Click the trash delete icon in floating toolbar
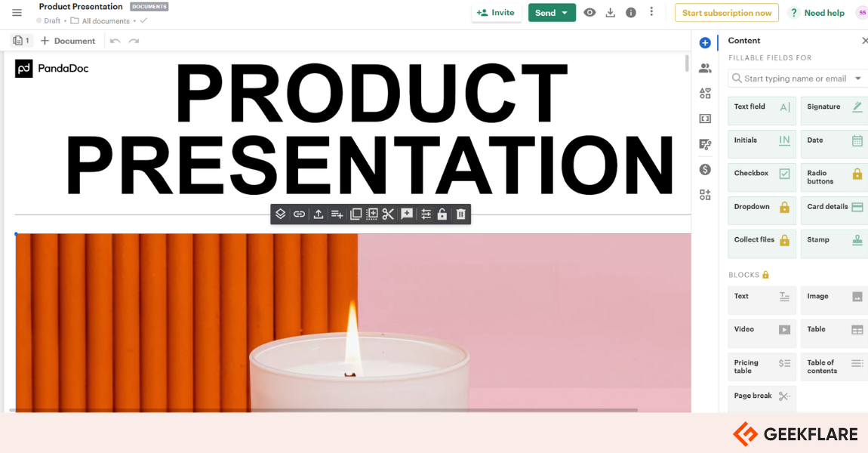 click(x=460, y=214)
